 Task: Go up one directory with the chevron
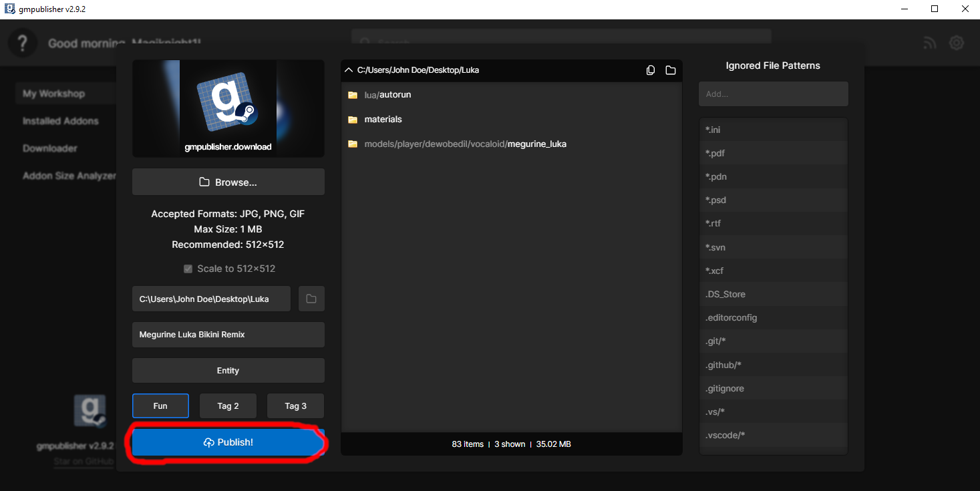coord(348,70)
